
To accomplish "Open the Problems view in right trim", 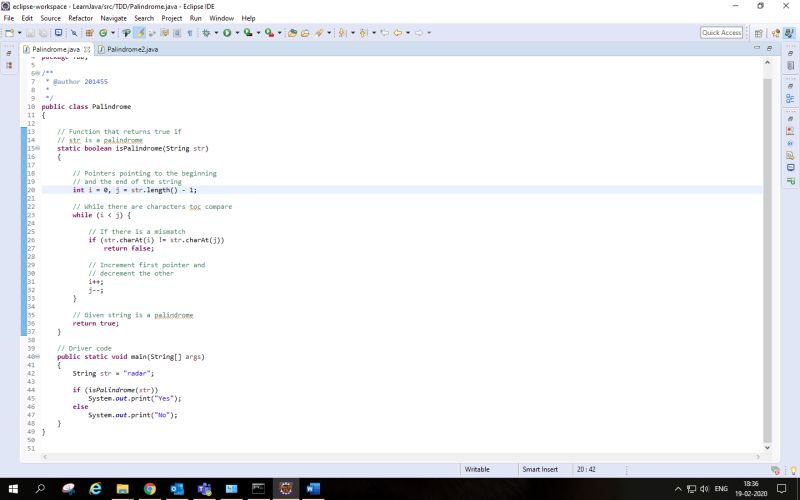I will pyautogui.click(x=790, y=131).
